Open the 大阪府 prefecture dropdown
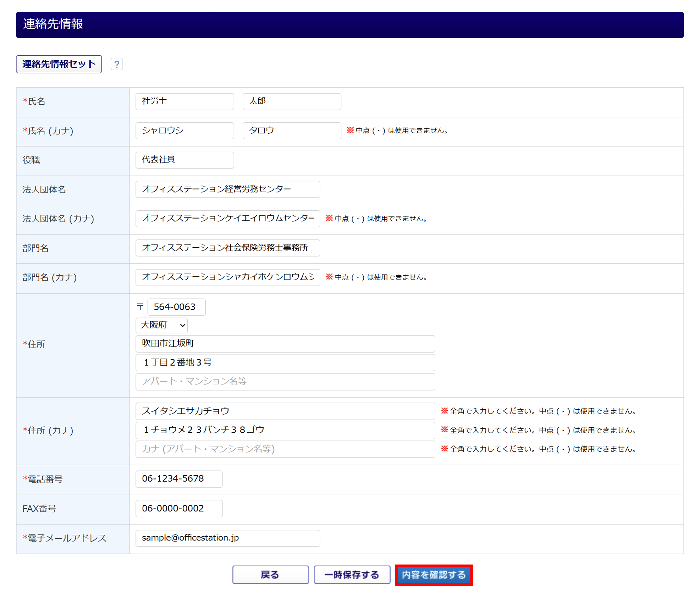The height and width of the screenshot is (600, 700). coord(162,325)
